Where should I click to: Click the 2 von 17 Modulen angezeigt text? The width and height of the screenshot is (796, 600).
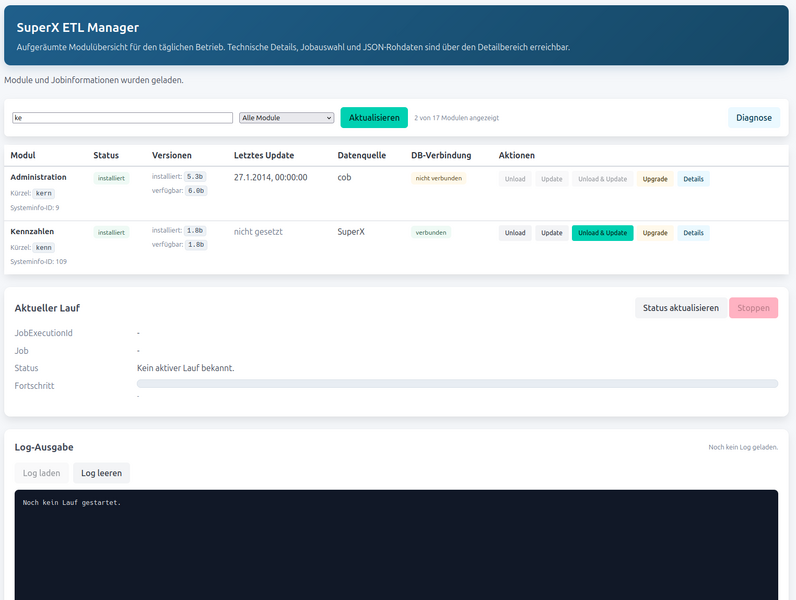[456, 118]
